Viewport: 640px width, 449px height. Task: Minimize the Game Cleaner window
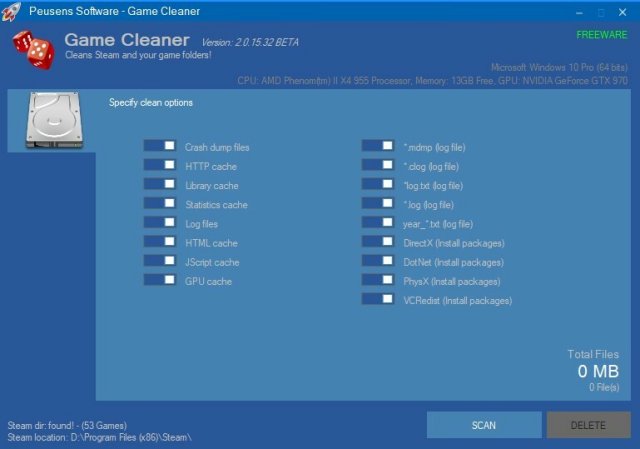579,13
